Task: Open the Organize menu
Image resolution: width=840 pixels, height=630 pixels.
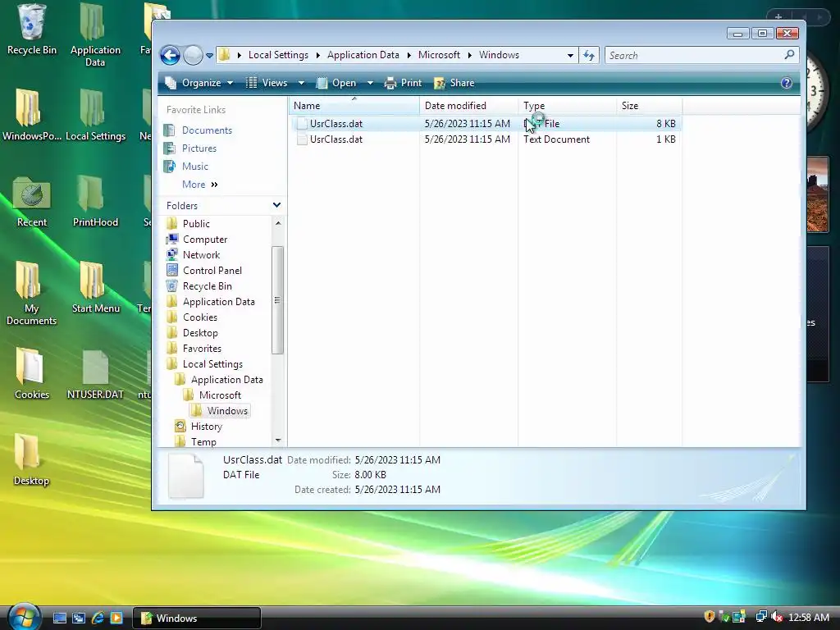Action: (199, 83)
